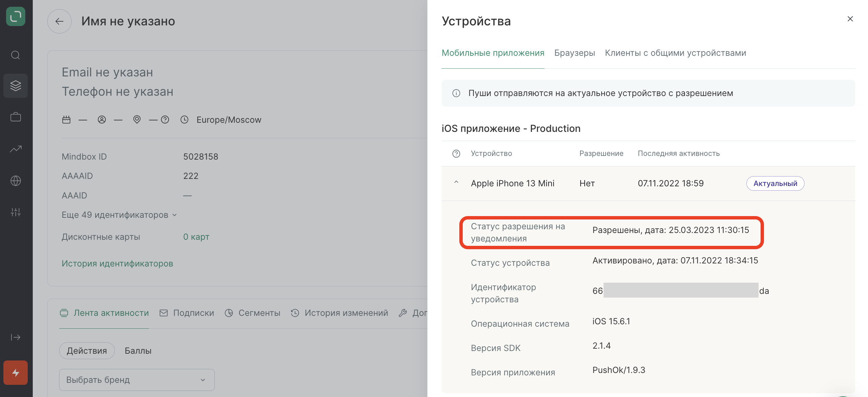Click the Europe/Moscow timezone text
This screenshot has width=868, height=397.
point(229,120)
